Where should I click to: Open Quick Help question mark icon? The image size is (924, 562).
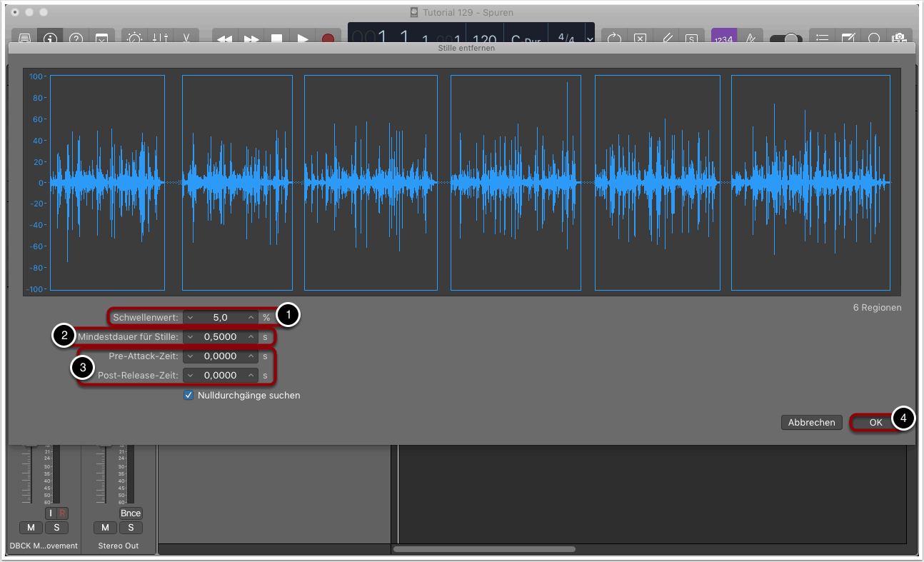[76, 38]
